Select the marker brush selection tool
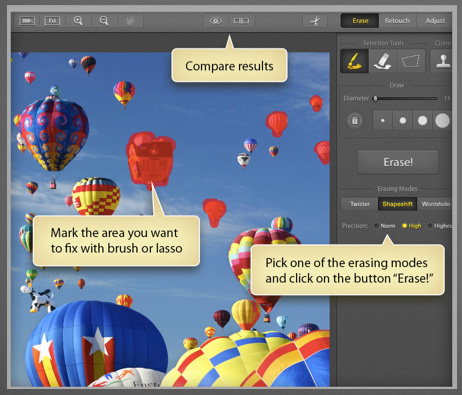Viewport: 462px width, 395px height. click(354, 61)
